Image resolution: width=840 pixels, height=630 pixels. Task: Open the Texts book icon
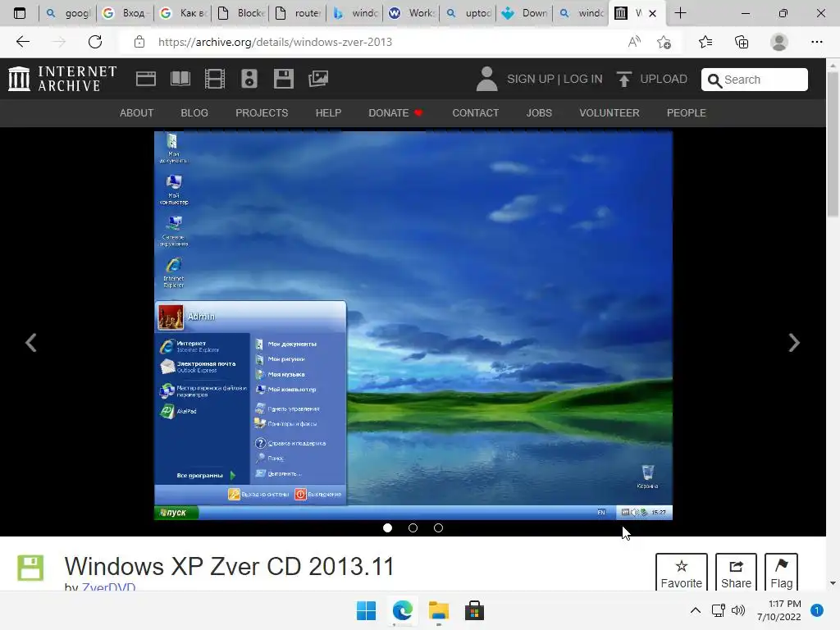tap(180, 79)
